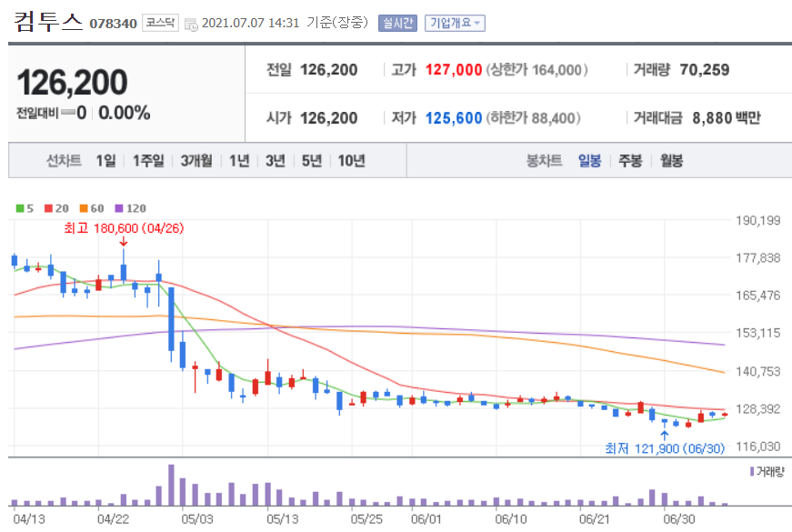792x532 pixels.
Task: Click the 0.00% change percentage
Action: point(125,113)
